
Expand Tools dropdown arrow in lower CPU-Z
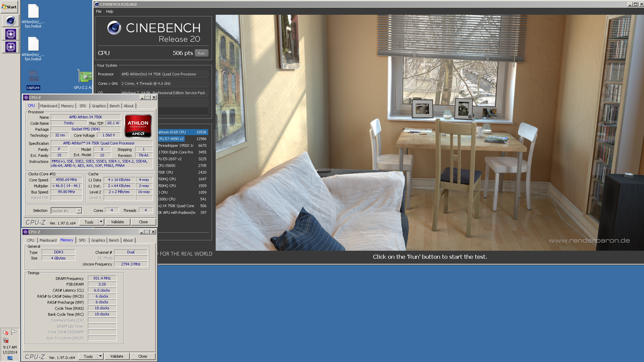[x=101, y=356]
